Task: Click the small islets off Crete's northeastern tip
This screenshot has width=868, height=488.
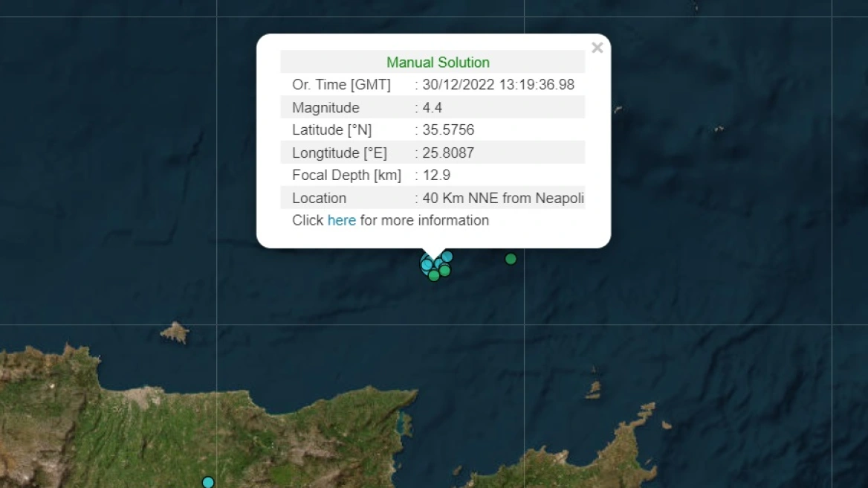Action: click(x=594, y=387)
